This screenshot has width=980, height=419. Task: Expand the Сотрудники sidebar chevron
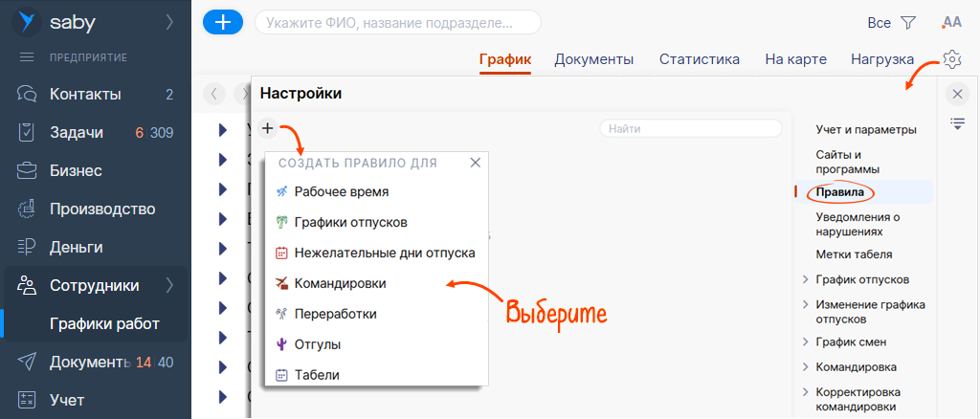pyautogui.click(x=169, y=285)
